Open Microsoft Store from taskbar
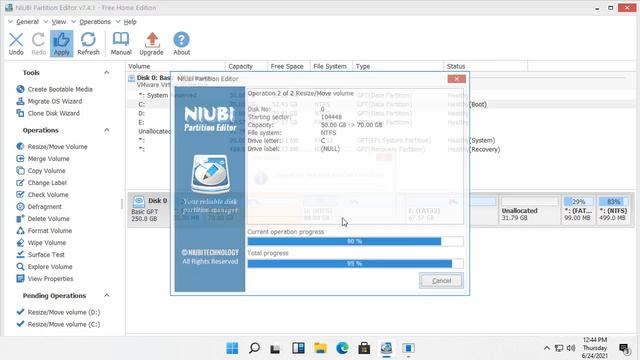The height and width of the screenshot is (360, 640). tap(364, 348)
